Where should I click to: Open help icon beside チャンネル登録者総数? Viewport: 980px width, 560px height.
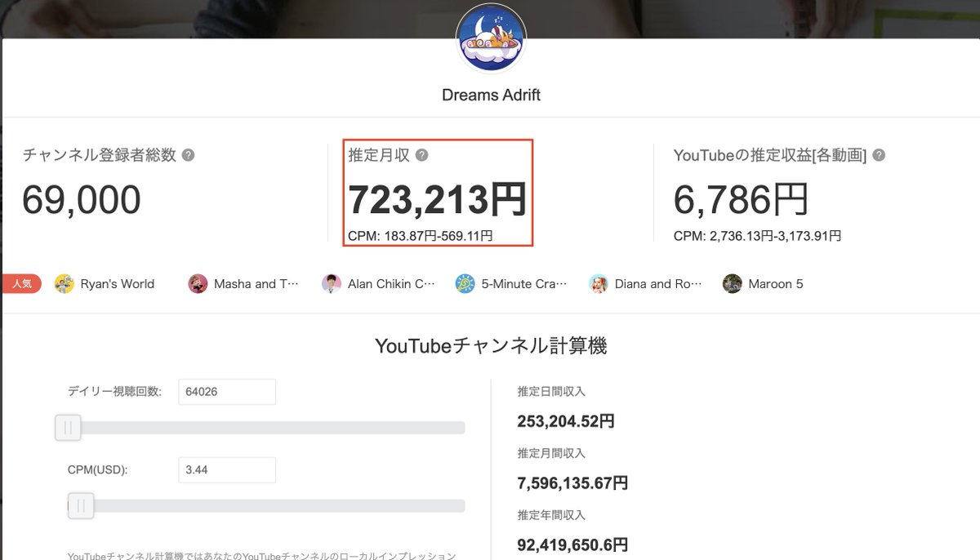pos(189,155)
